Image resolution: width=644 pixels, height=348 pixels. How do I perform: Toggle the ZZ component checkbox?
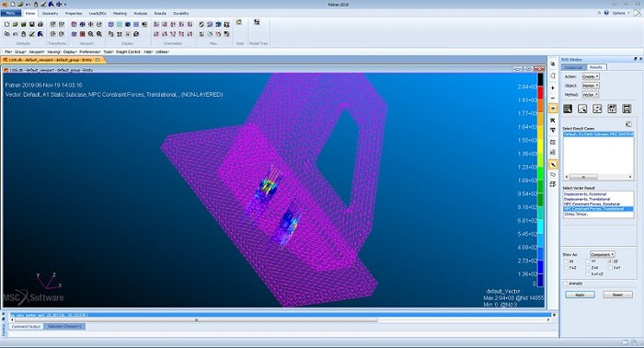coord(610,261)
